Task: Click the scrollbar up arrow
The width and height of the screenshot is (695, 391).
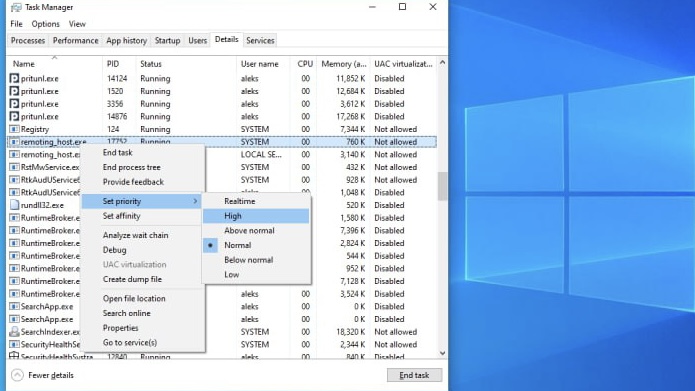Action: [x=442, y=63]
